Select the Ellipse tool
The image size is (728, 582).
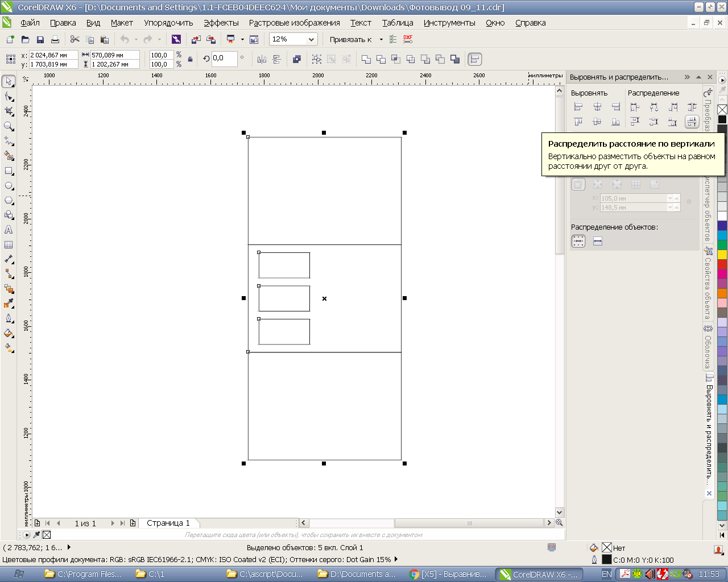[9, 185]
